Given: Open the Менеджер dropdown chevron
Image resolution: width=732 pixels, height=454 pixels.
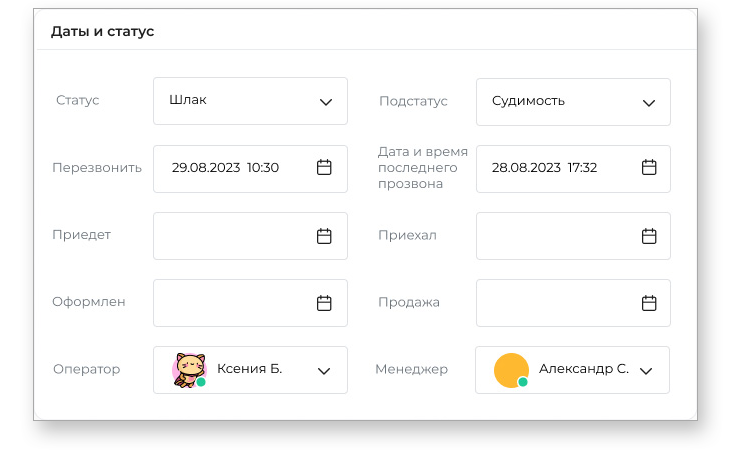Looking at the screenshot, I should (x=646, y=371).
